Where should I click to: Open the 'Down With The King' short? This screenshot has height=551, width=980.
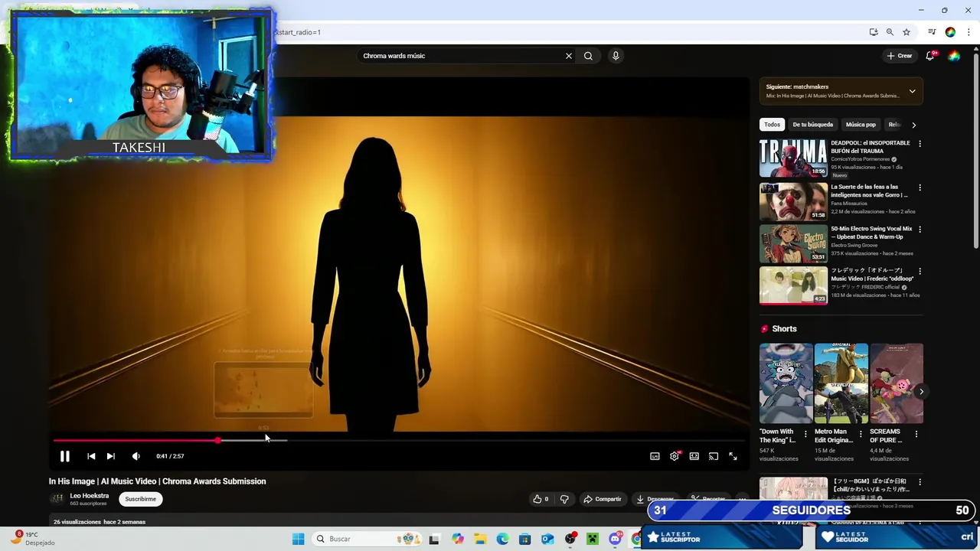[786, 383]
